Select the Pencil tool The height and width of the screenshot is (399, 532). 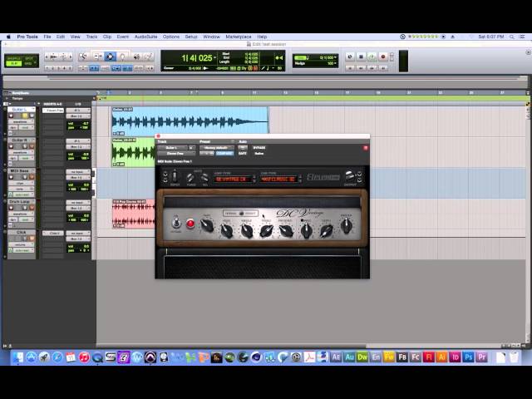149,57
